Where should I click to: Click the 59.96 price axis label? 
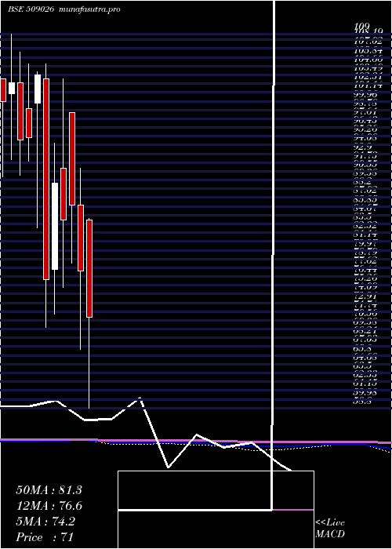point(365,392)
